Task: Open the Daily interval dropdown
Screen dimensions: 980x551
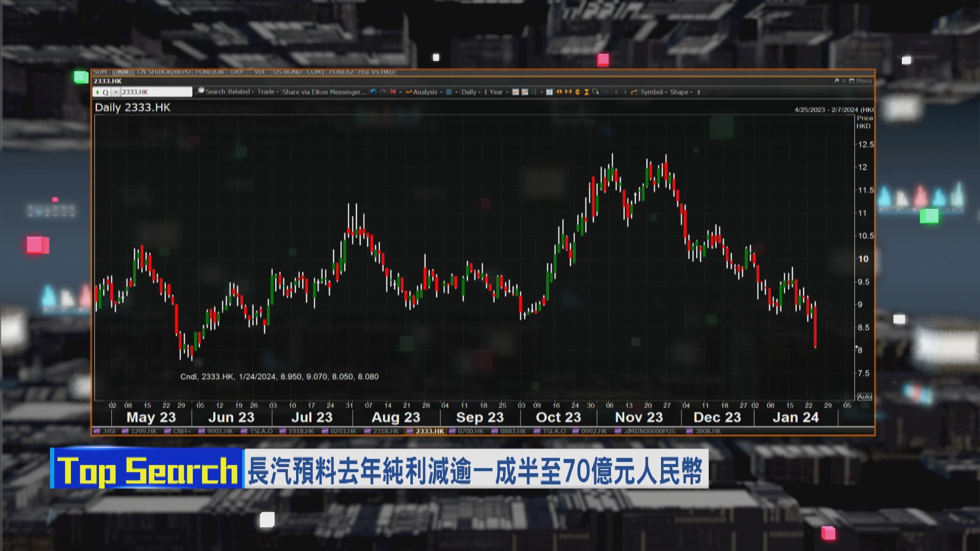Action: [x=471, y=92]
